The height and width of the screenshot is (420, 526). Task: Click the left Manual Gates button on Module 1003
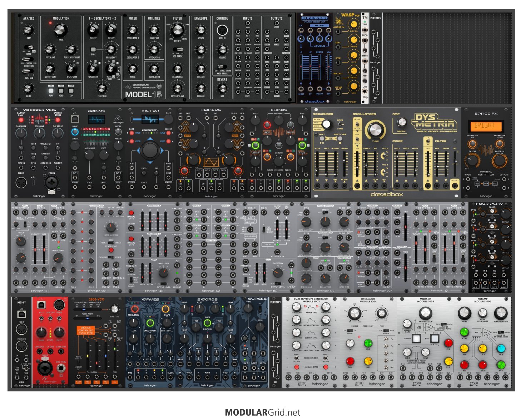tap(297, 367)
